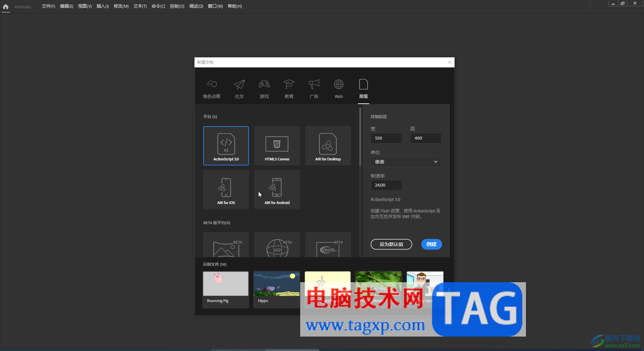
Task: Click the BETA 版平台(4) section heading
Action: (x=217, y=223)
